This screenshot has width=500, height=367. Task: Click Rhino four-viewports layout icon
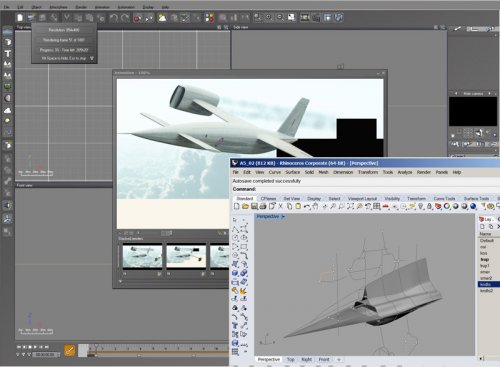pos(377,206)
